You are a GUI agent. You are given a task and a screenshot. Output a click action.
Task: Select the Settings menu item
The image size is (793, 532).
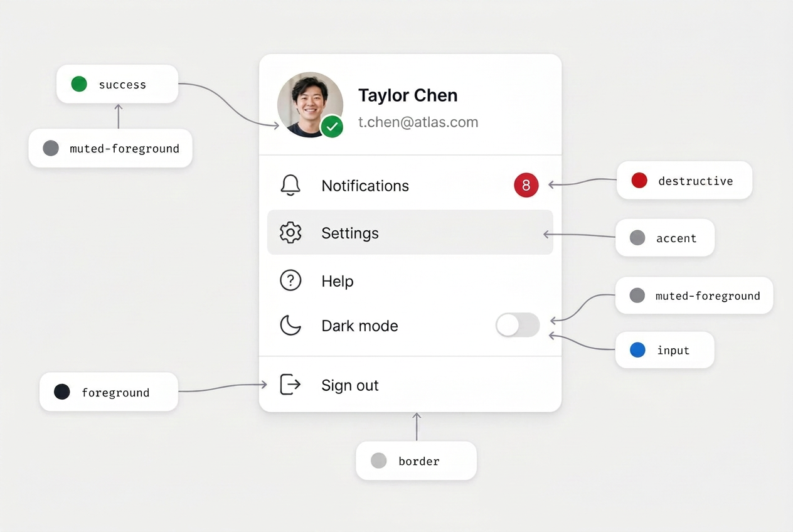point(410,232)
